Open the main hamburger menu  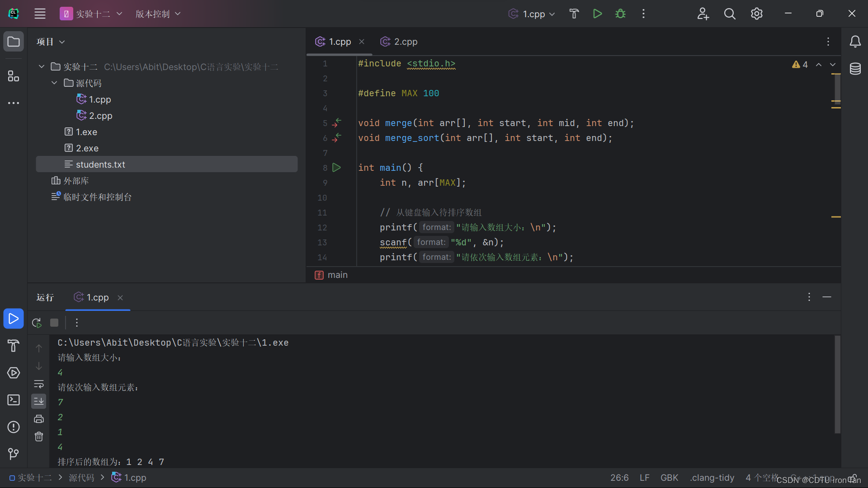(x=40, y=14)
